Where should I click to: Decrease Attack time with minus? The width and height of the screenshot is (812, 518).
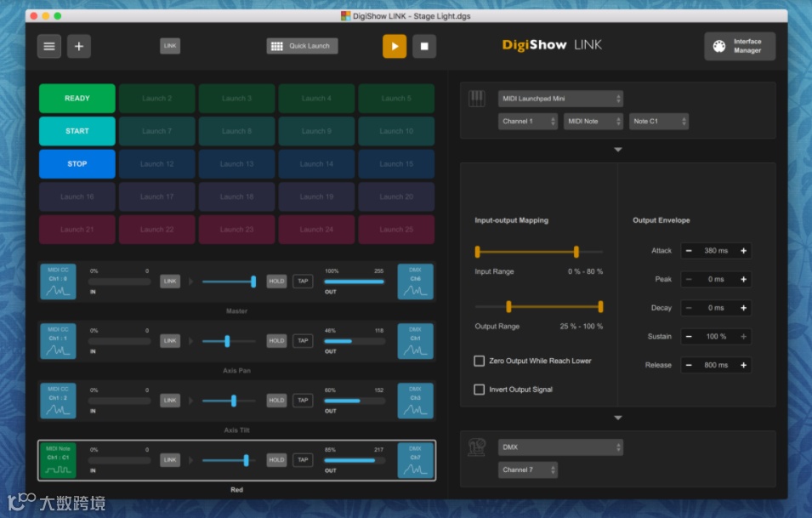point(689,251)
